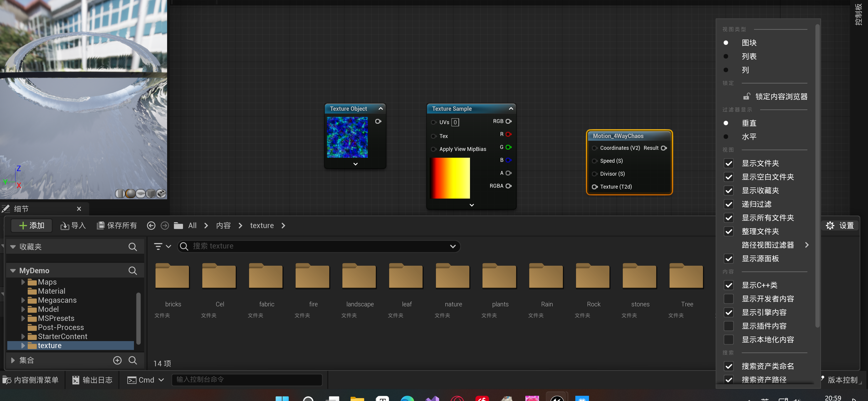Go forward in content browser history
The height and width of the screenshot is (401, 868).
[165, 226]
